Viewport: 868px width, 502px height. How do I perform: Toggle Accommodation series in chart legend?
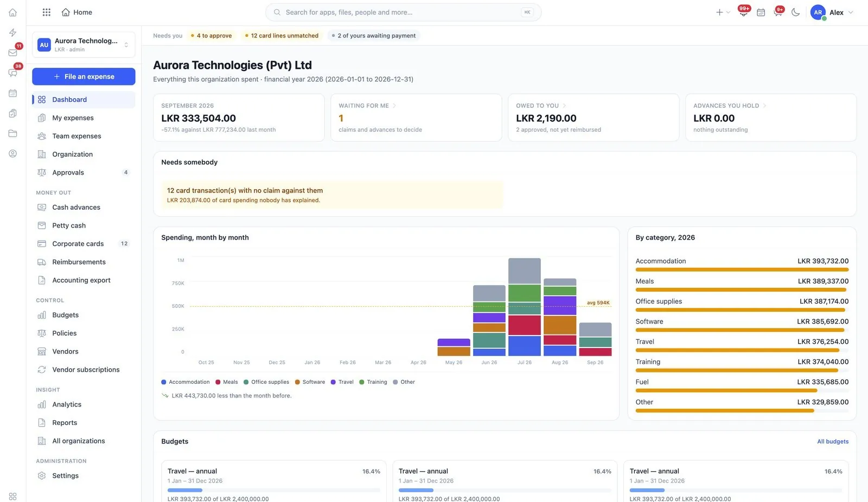pyautogui.click(x=186, y=382)
